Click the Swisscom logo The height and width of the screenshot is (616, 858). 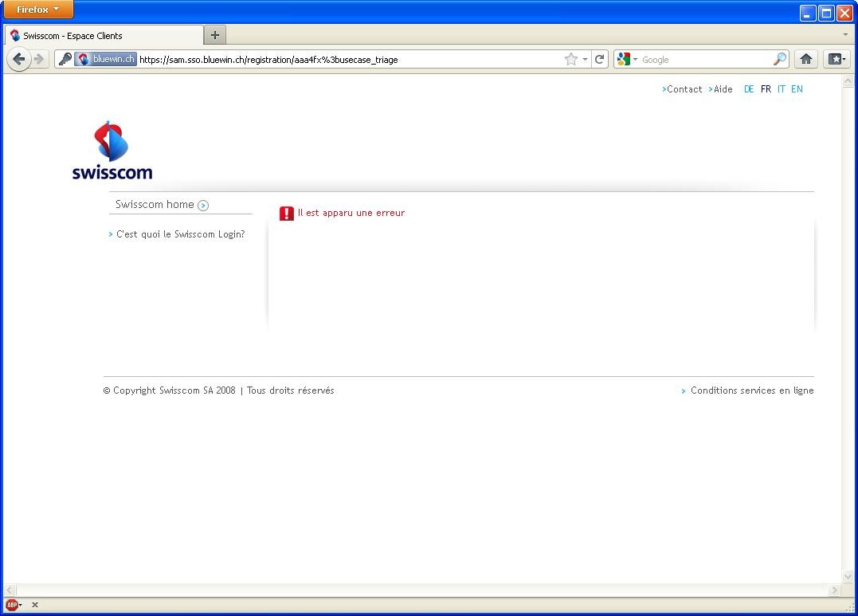[112, 149]
